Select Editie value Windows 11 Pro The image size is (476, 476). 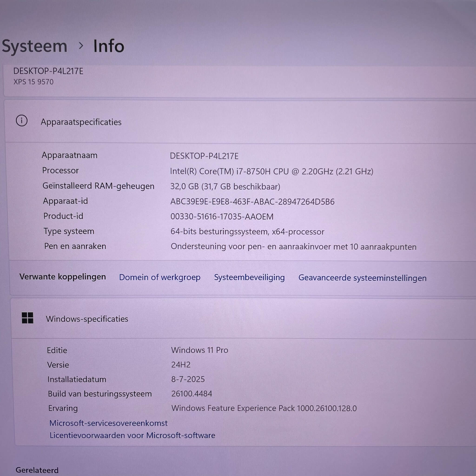click(200, 350)
